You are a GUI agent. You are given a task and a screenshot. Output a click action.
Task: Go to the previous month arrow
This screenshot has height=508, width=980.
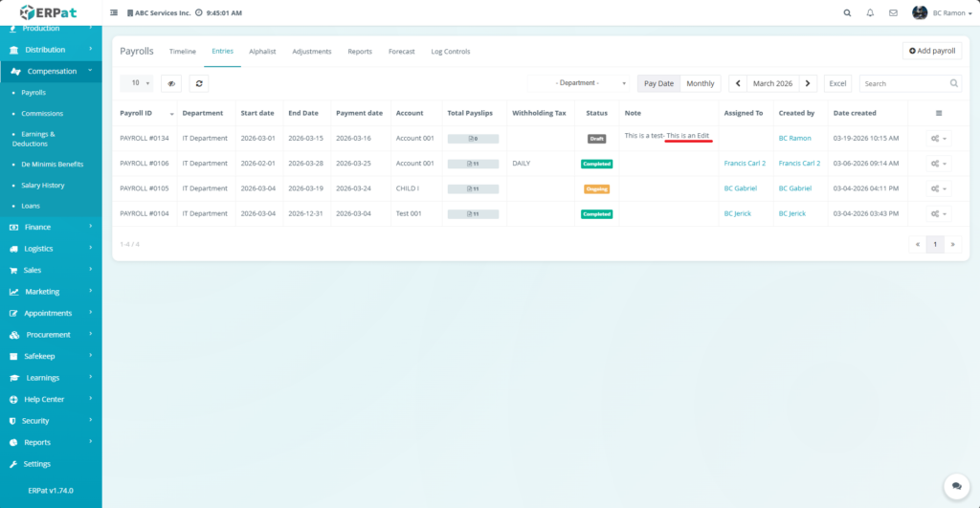(738, 83)
